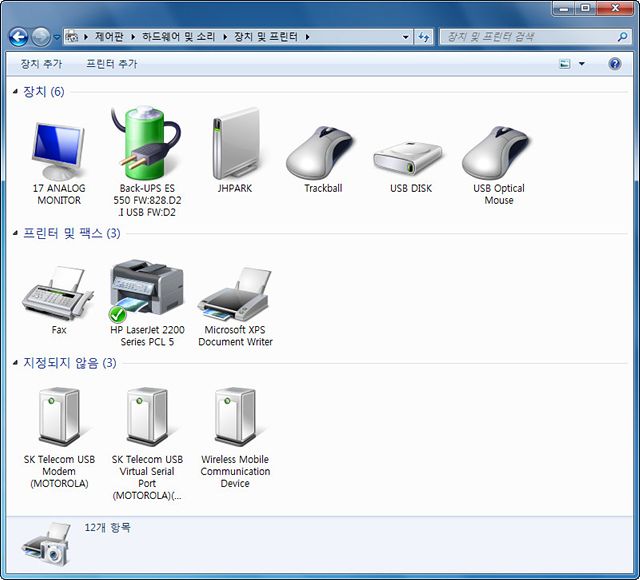640x580 pixels.
Task: Go to 하드웨어 및 소리 breadcrumb
Action: 178,37
